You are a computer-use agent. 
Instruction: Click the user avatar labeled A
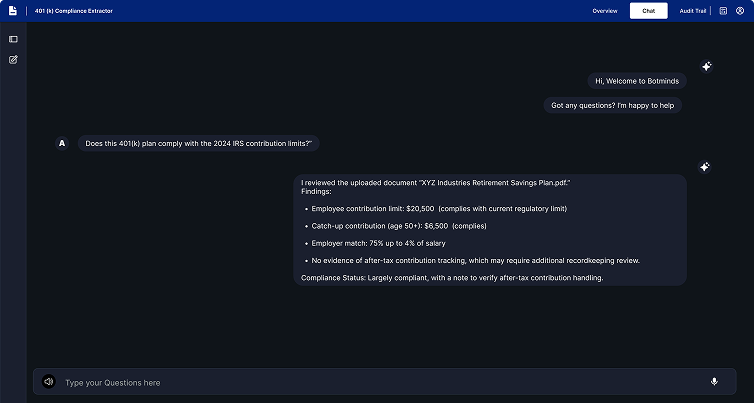tap(62, 143)
